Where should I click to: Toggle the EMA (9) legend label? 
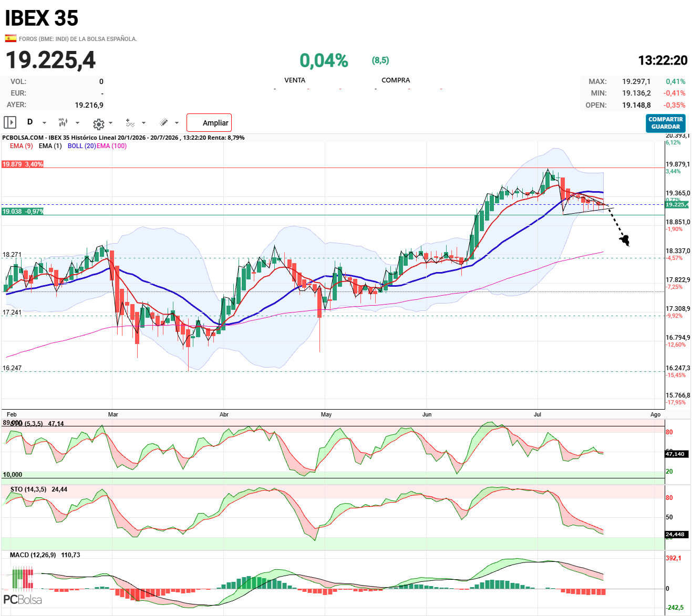click(x=22, y=146)
